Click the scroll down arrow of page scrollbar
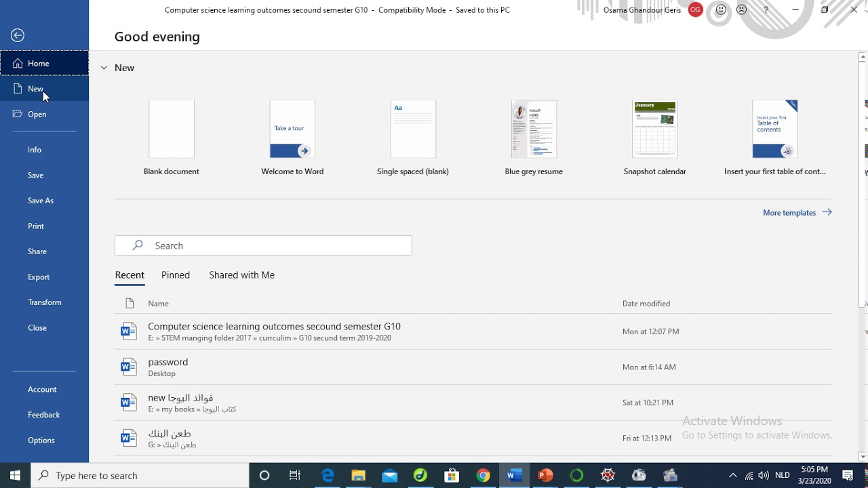The height and width of the screenshot is (488, 868). 863,457
